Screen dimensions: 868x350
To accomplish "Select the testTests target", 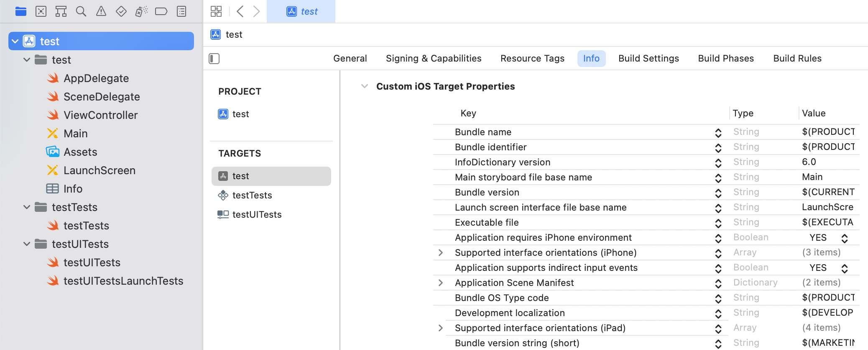I will click(252, 195).
